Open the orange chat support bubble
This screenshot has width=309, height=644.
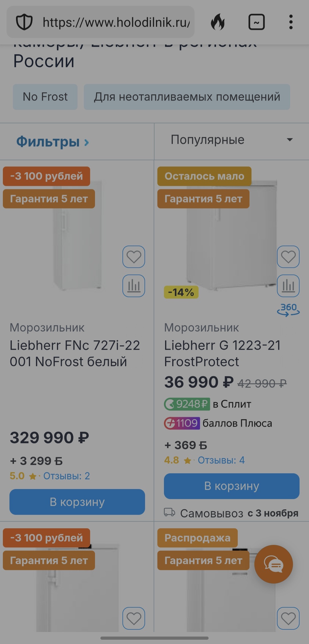274,564
